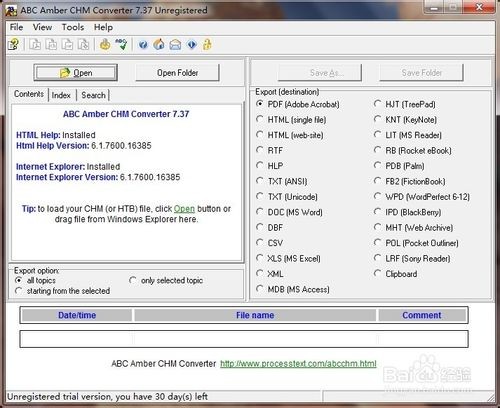This screenshot has width=500, height=408.
Task: Click the blue question mark help icon
Action: [143, 44]
